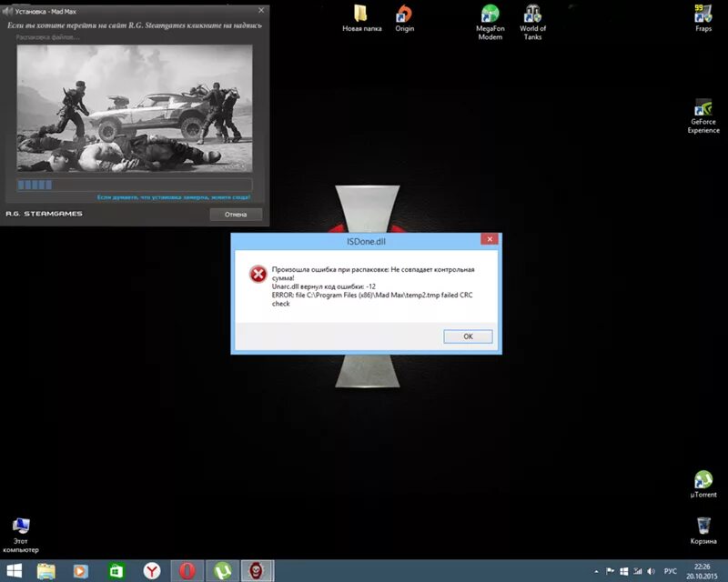Select the Этот компьютер desktop icon
The width and height of the screenshot is (728, 582).
[21, 536]
